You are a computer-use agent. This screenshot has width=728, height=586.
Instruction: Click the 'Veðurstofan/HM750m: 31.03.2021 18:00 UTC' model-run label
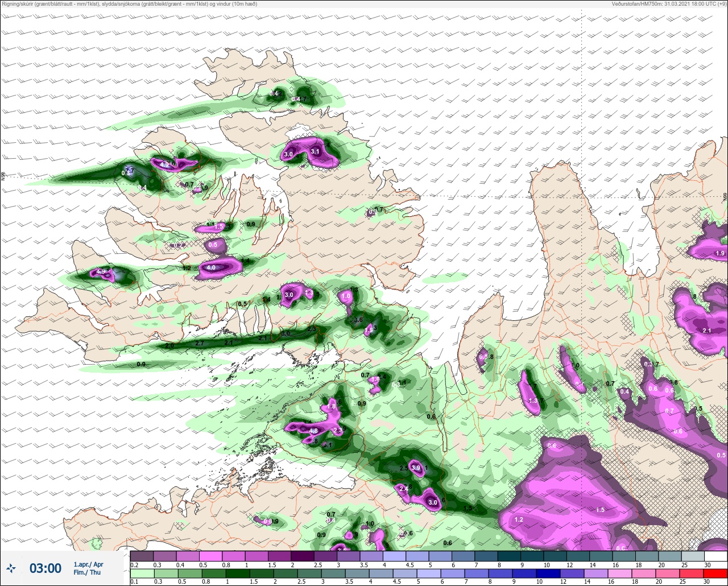[x=664, y=4]
